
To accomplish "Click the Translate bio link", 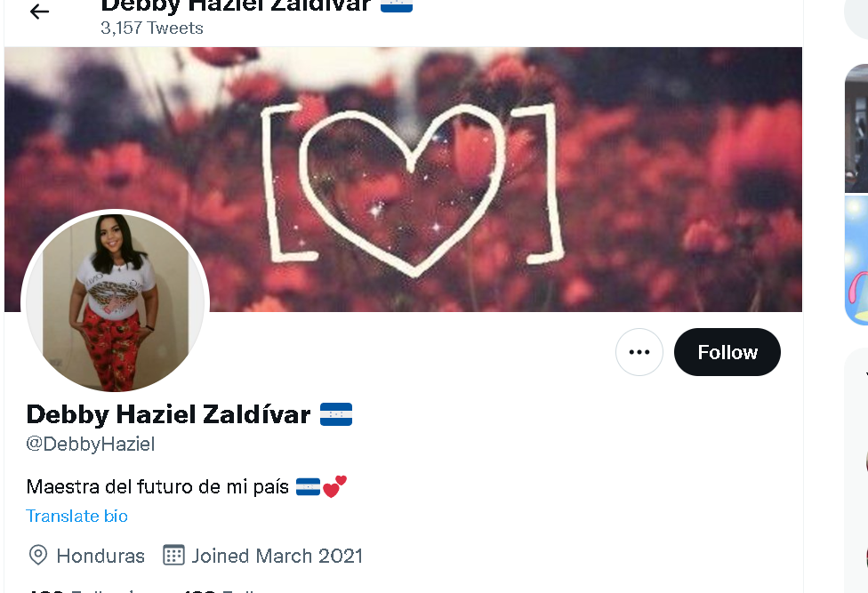I will click(77, 517).
